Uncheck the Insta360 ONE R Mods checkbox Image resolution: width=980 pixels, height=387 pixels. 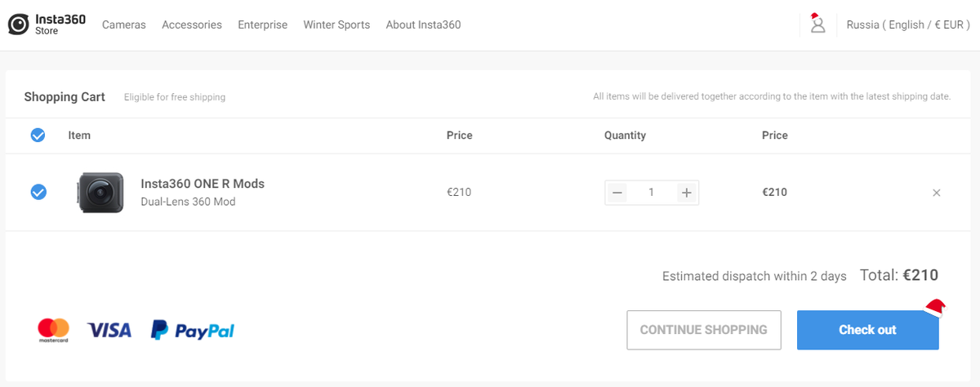click(x=38, y=193)
